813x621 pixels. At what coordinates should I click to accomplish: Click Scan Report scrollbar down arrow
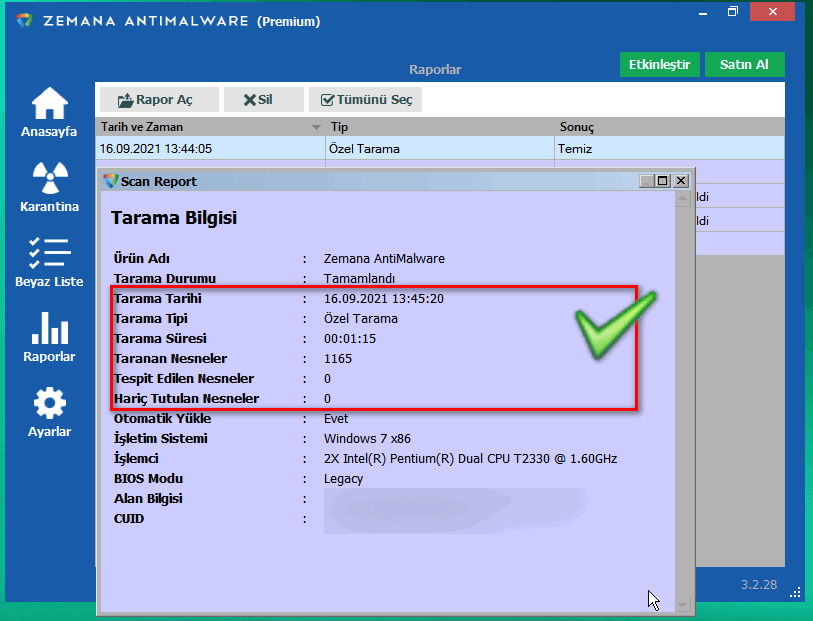point(682,604)
